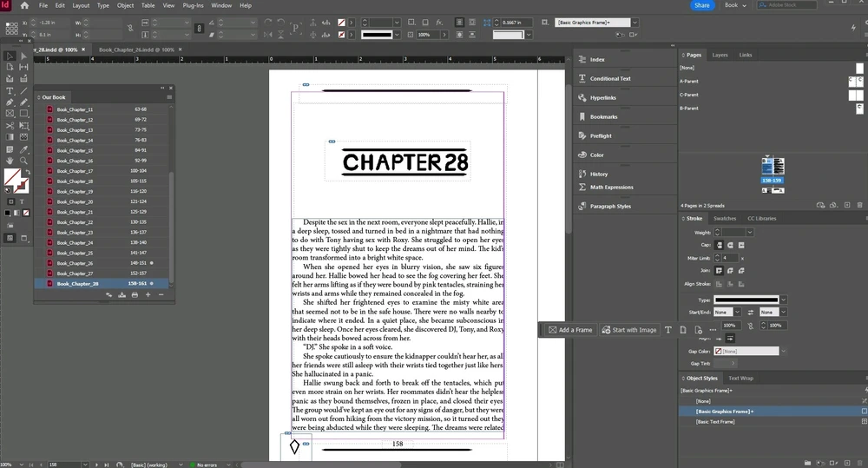Click the Add a Frame button
Viewport: 868px width, 468px height.
[x=570, y=330]
